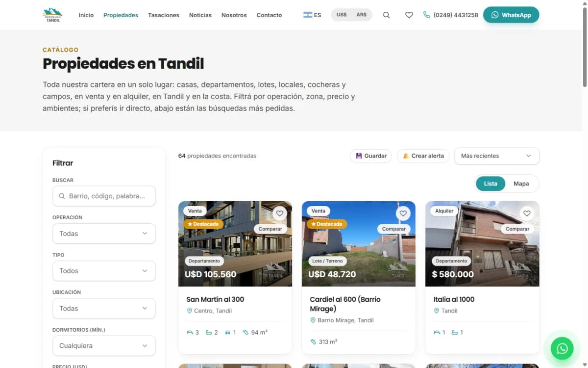Favorite the Cardiel al 600 property
Screen dimensions: 588x368
point(403,213)
